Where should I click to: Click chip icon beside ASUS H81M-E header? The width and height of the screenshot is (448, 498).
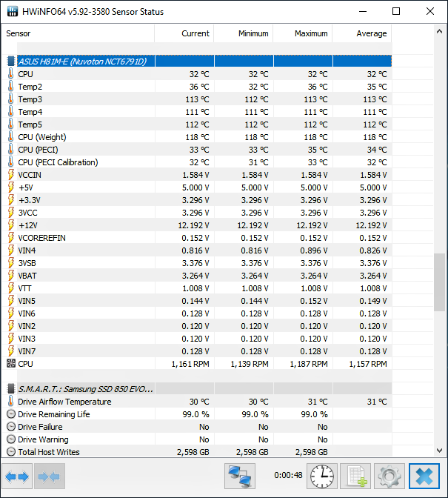coord(11,62)
